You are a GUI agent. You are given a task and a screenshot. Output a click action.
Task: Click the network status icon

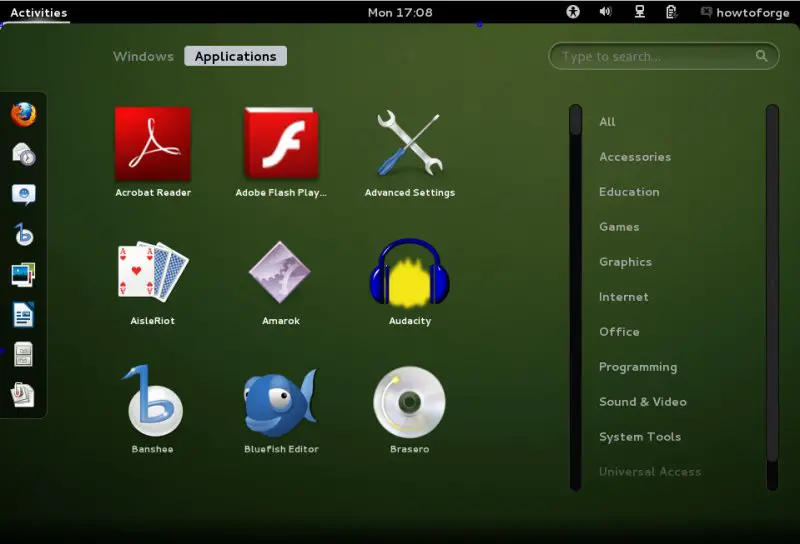(x=639, y=12)
